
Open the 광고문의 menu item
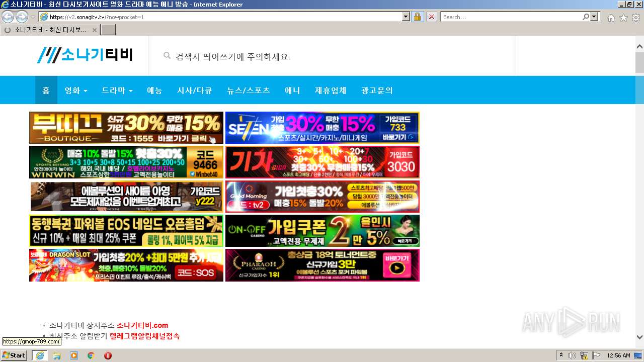pos(377,90)
